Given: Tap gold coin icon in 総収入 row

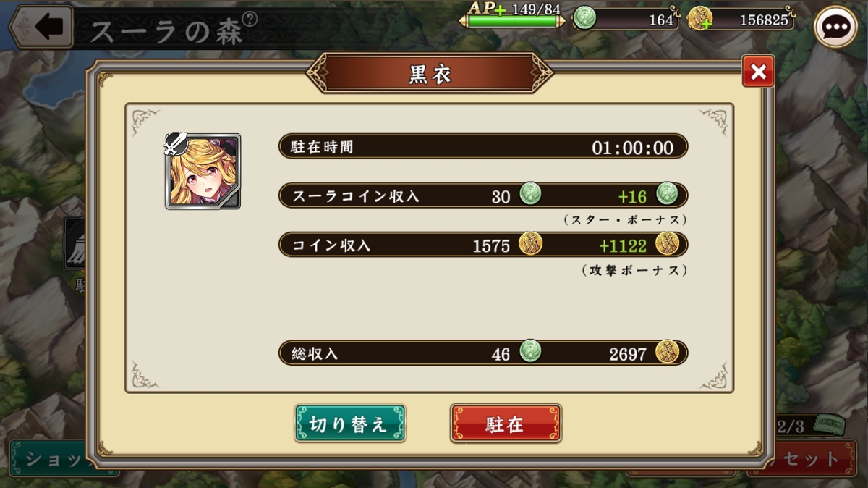Looking at the screenshot, I should pos(667,351).
